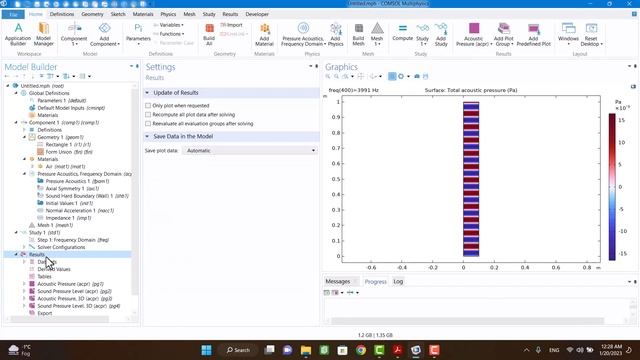Select Step 1: Frequency Domain node
This screenshot has height=360, width=640.
click(x=73, y=240)
